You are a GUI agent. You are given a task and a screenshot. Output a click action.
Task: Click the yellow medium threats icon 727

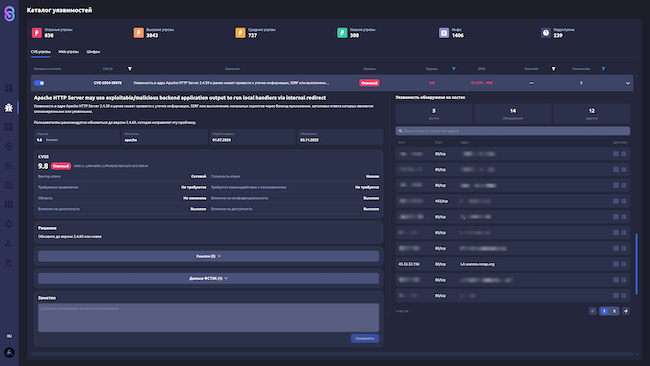click(x=240, y=33)
